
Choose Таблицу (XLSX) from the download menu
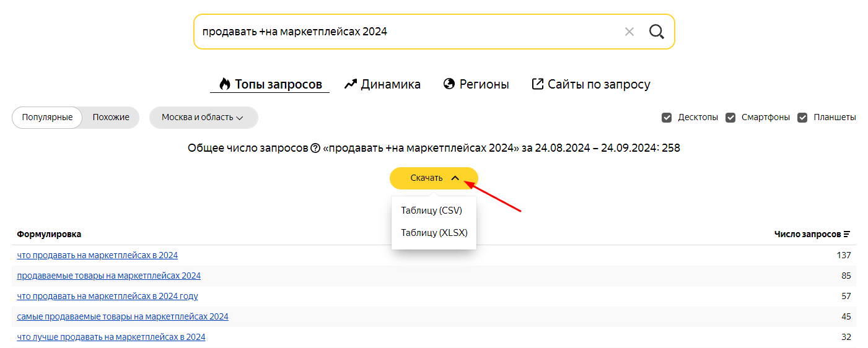tap(434, 233)
